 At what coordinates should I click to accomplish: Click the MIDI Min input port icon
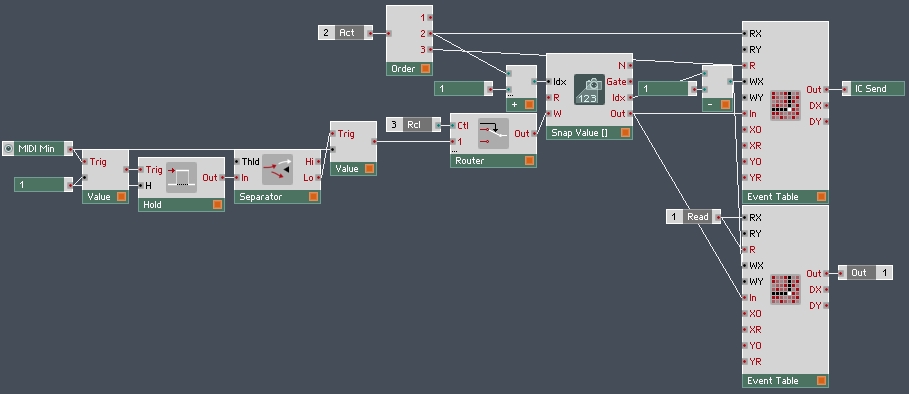[8, 149]
